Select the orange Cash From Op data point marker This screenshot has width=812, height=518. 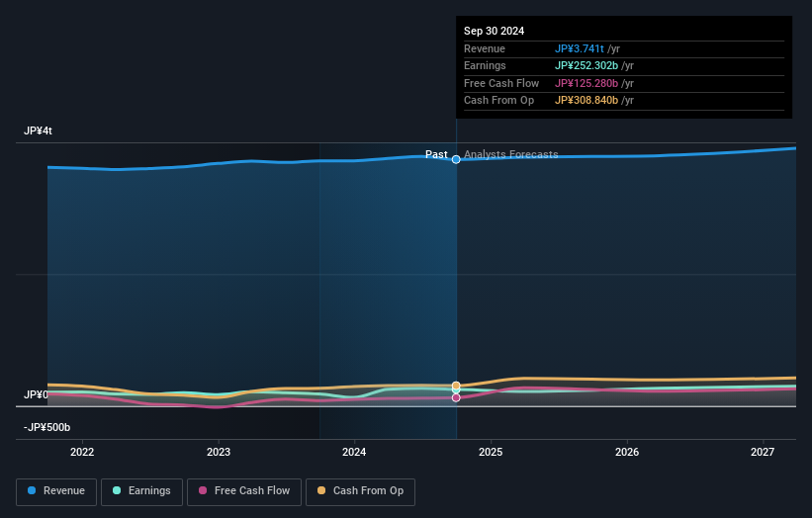(456, 386)
